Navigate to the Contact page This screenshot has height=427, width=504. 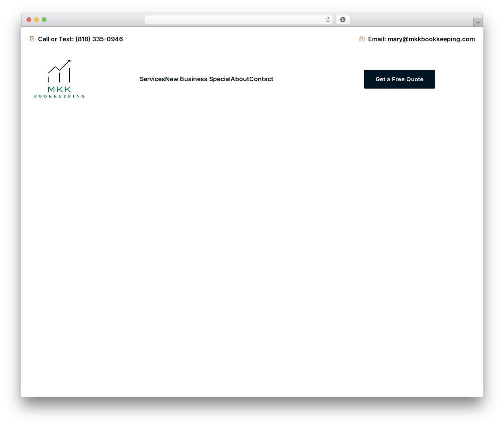point(261,79)
